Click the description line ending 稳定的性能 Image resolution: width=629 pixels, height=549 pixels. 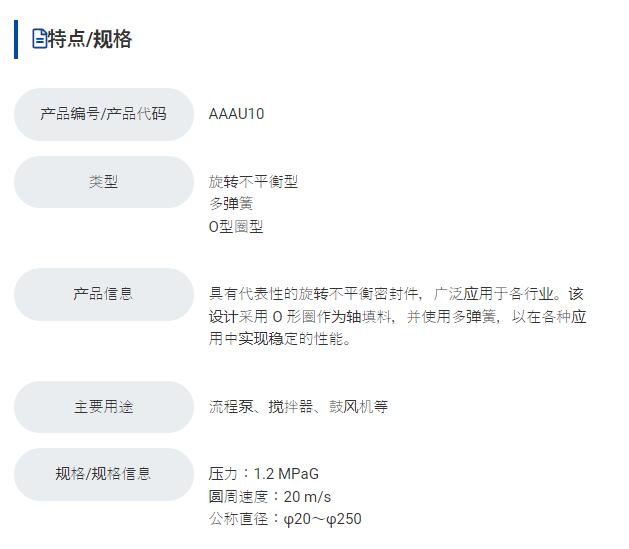tap(280, 339)
